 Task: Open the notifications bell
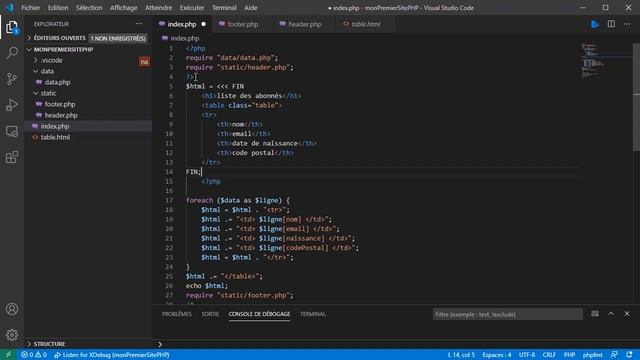(x=629, y=355)
